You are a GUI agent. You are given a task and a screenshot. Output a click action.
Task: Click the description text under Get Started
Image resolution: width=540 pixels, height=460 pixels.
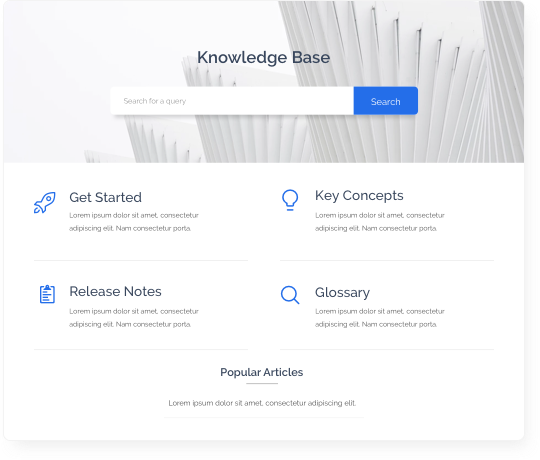coord(134,222)
